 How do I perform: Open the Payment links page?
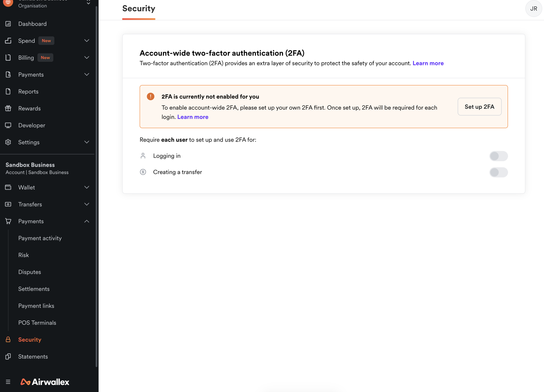point(36,306)
